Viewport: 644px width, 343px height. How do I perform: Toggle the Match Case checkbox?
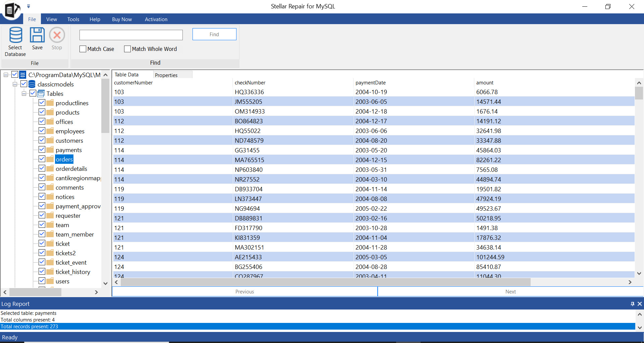pos(83,49)
